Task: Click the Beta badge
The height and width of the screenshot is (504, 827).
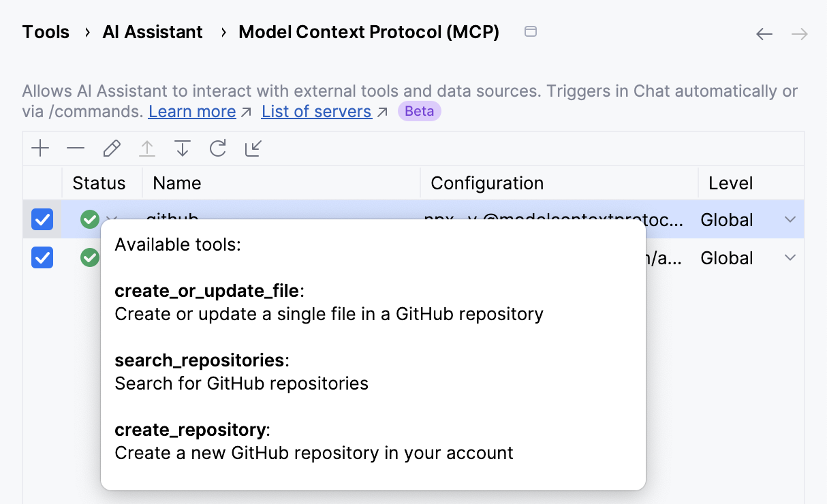Action: pos(419,110)
